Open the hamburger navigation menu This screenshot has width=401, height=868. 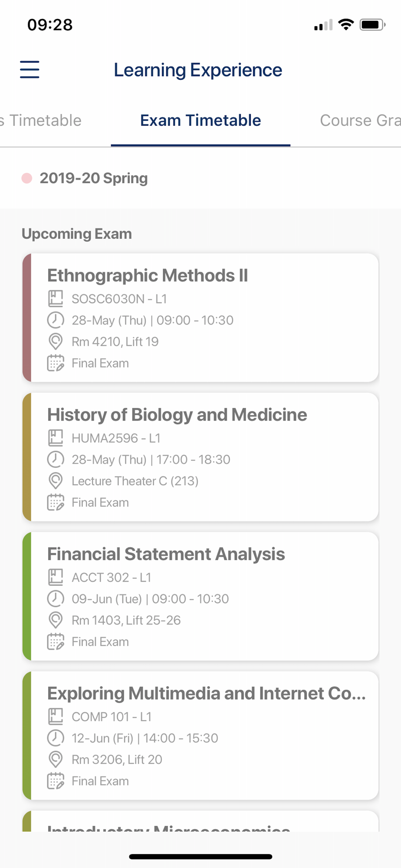(30, 69)
